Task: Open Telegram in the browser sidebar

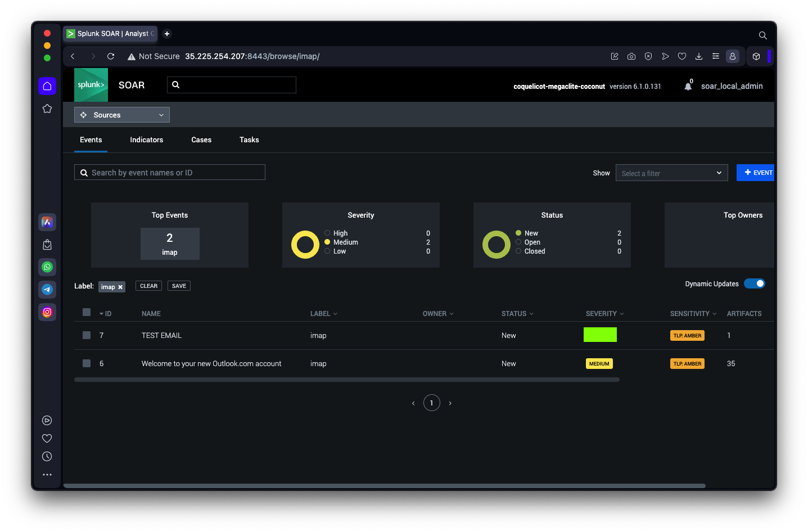Action: [47, 290]
